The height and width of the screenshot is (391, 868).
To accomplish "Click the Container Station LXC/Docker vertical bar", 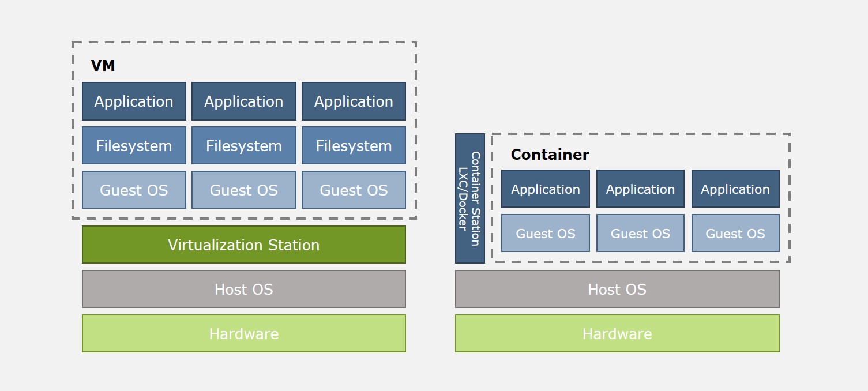I will (470, 199).
